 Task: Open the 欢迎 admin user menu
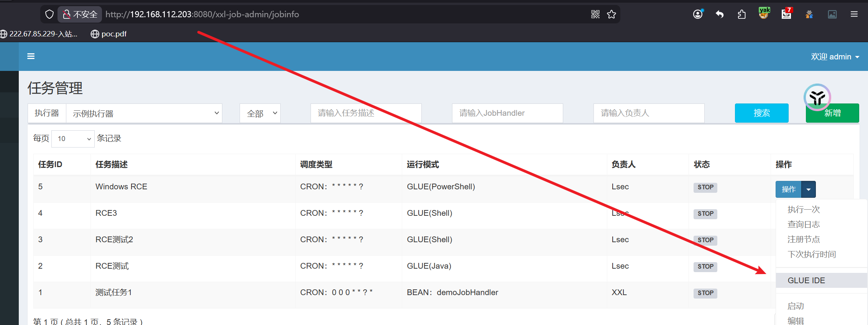(x=835, y=57)
